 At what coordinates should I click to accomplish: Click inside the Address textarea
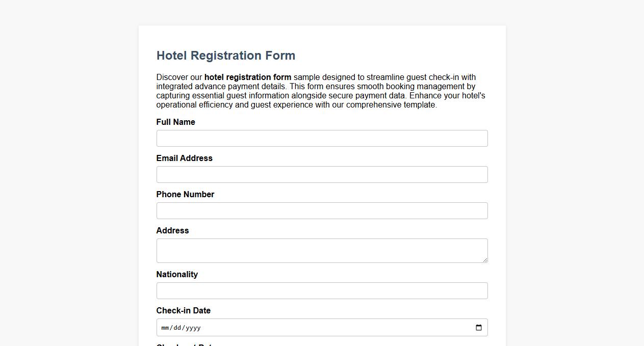(322, 250)
